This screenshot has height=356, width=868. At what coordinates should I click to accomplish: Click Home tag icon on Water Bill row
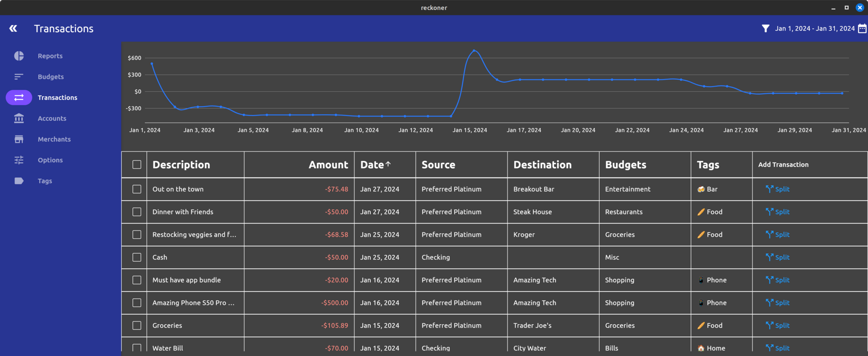tap(701, 348)
